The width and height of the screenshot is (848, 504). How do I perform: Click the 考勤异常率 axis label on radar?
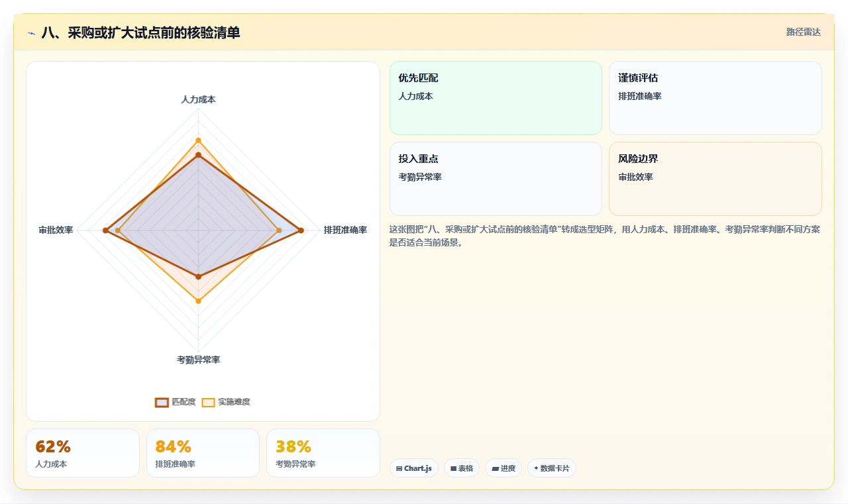[x=198, y=360]
